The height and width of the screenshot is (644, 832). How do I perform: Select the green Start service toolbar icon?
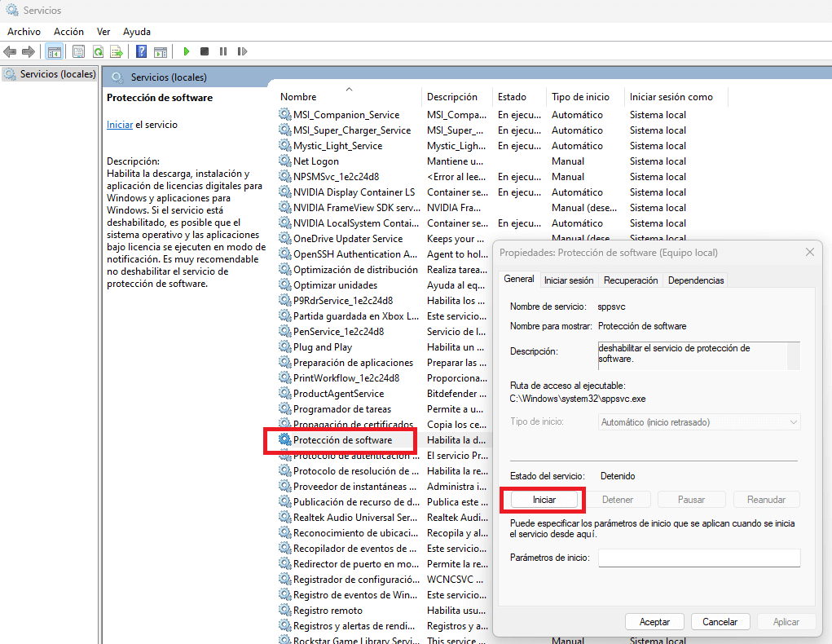coord(187,51)
